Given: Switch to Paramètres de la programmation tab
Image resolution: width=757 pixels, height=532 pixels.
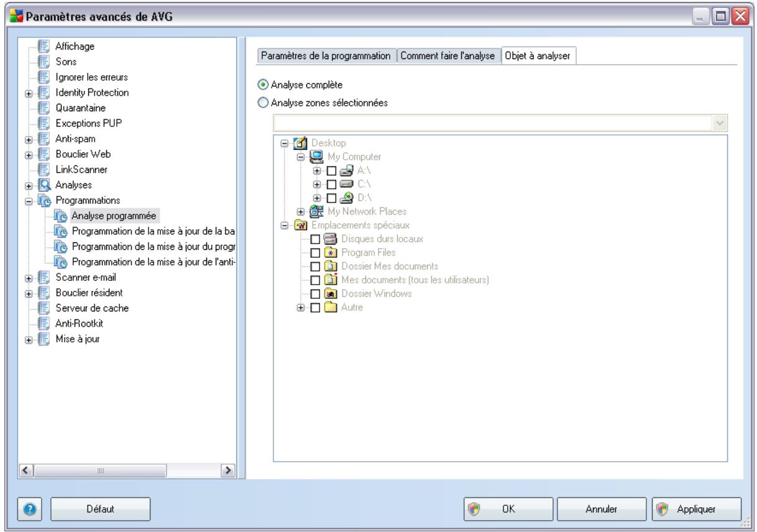Looking at the screenshot, I should (327, 56).
